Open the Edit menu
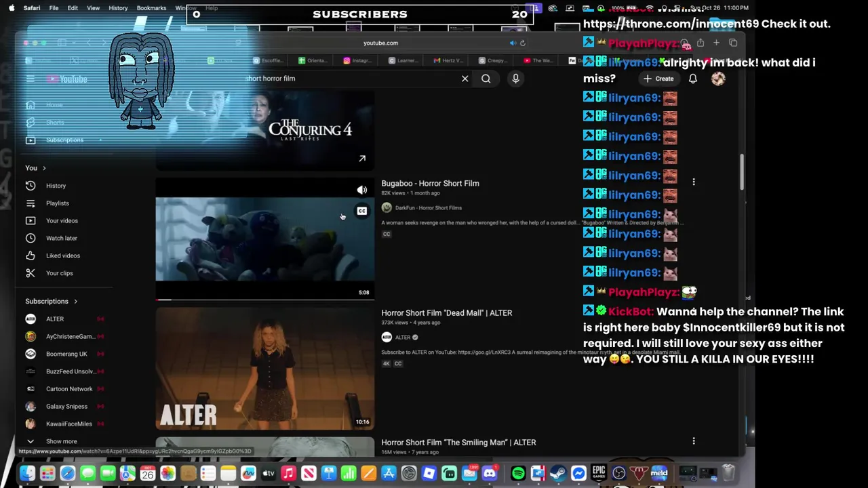 click(73, 8)
